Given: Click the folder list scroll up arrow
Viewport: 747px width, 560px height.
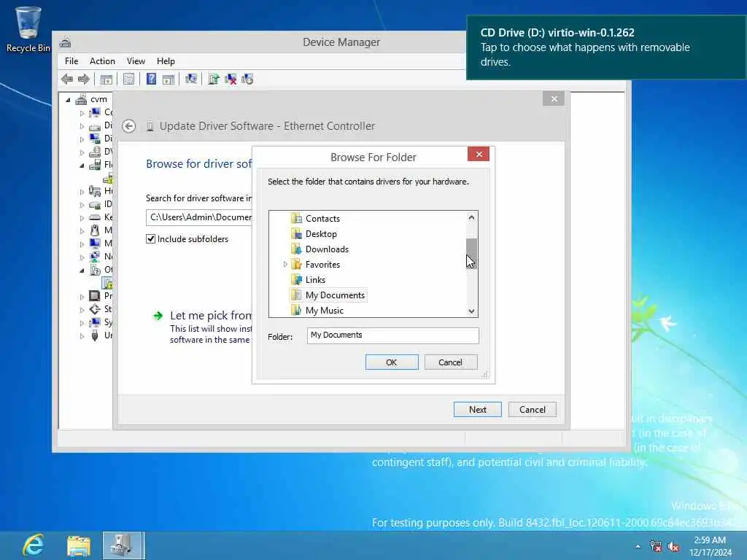Looking at the screenshot, I should click(471, 217).
